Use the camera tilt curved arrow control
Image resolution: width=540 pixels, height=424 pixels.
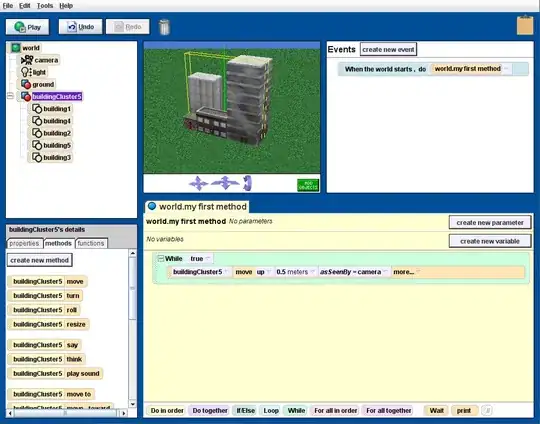click(247, 183)
